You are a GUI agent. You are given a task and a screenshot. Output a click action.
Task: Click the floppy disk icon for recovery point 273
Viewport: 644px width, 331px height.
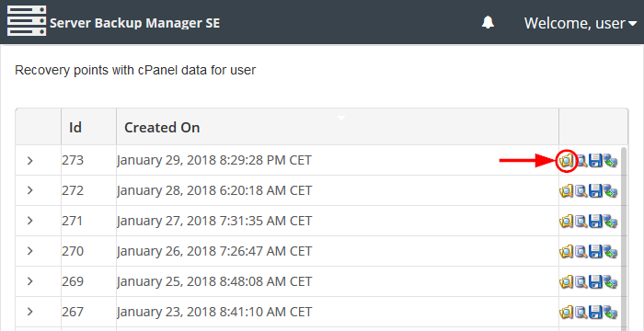click(595, 161)
